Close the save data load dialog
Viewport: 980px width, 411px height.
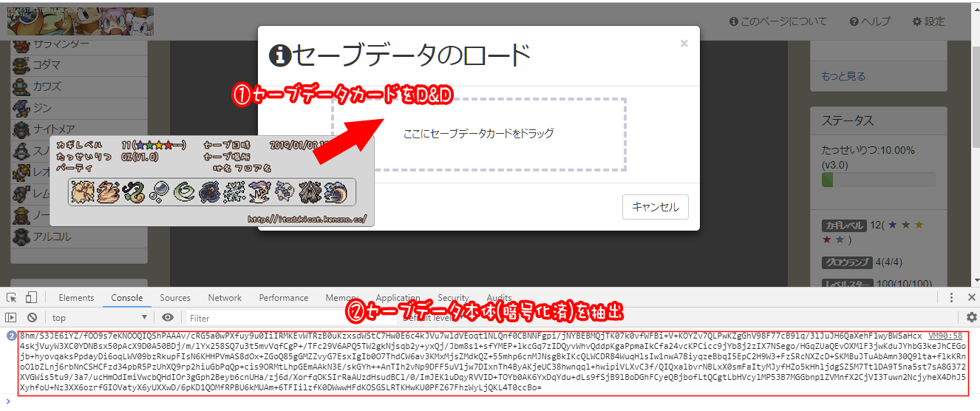[684, 44]
